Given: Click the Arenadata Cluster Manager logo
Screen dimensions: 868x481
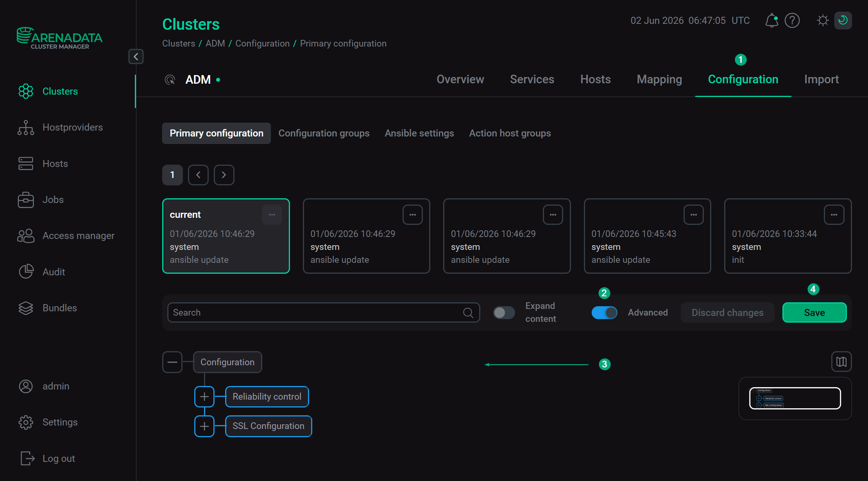Looking at the screenshot, I should (59, 38).
